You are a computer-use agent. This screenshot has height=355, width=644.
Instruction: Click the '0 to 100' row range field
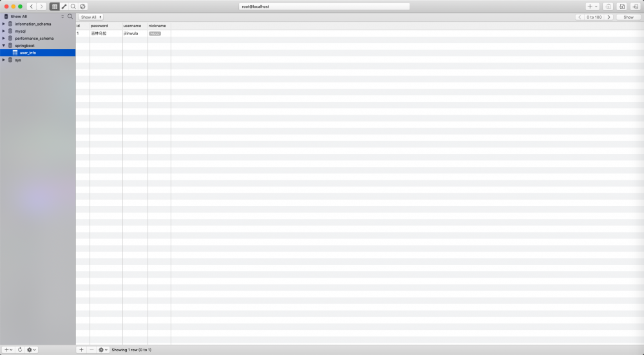point(594,17)
